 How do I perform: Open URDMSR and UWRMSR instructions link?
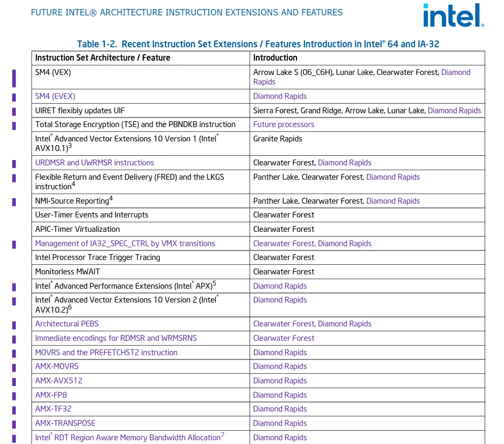(95, 163)
